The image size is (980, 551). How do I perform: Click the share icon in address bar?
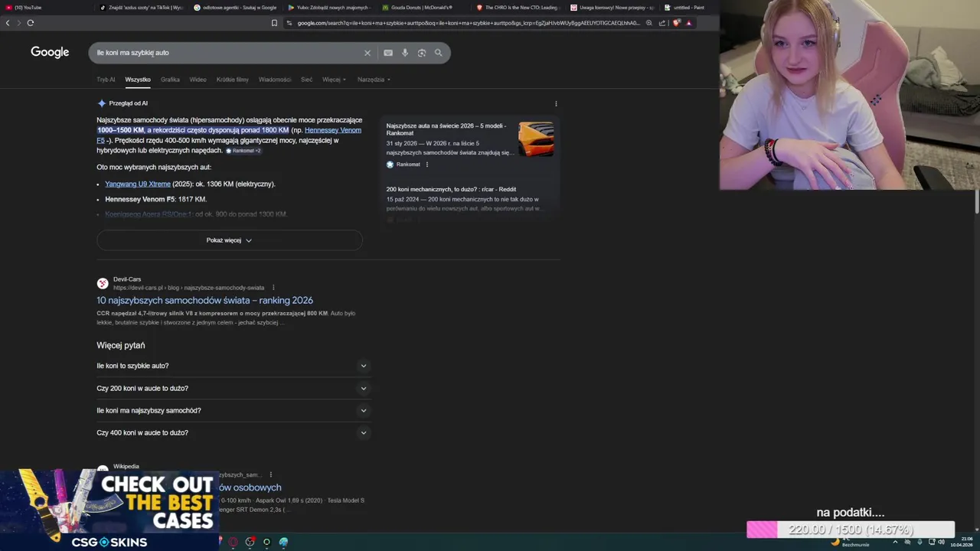click(x=662, y=23)
